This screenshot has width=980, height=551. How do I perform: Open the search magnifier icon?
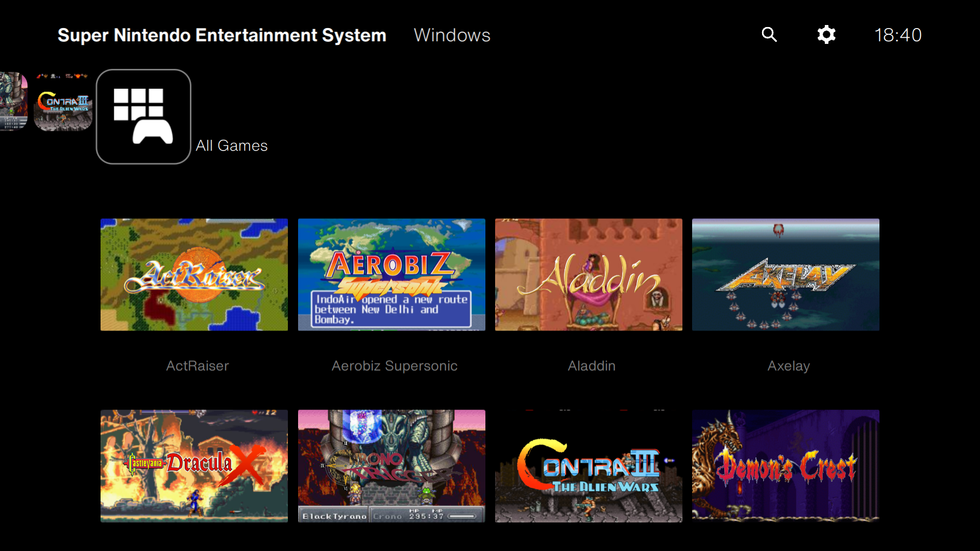(x=769, y=35)
